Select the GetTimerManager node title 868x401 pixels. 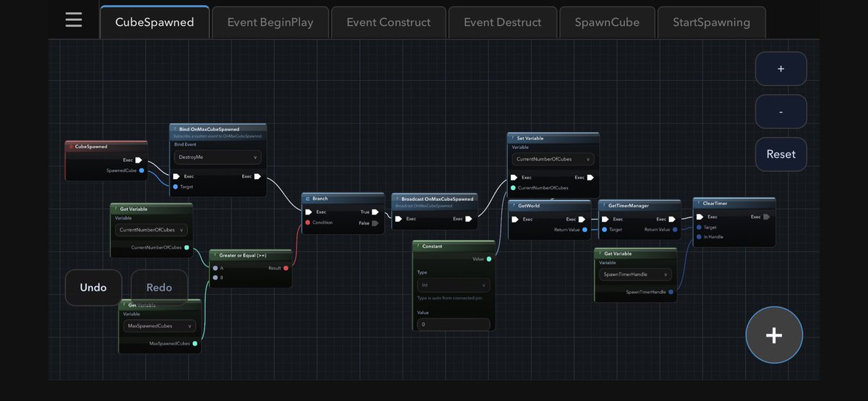[629, 205]
